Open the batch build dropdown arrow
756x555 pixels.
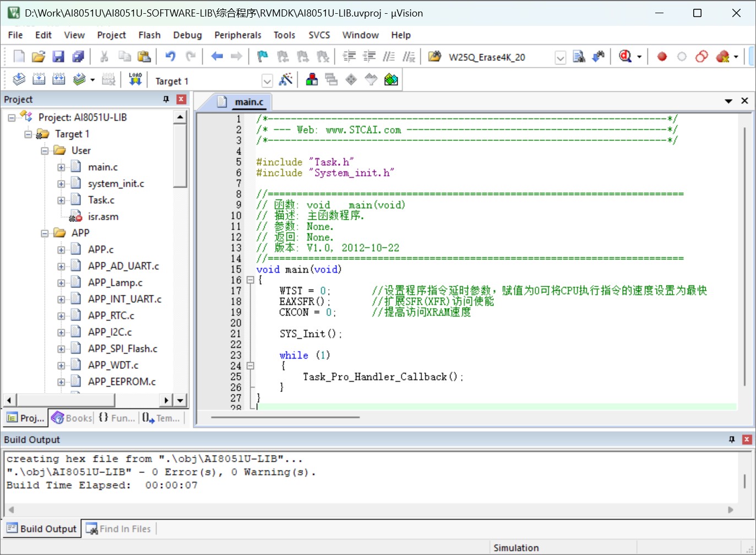pyautogui.click(x=92, y=80)
